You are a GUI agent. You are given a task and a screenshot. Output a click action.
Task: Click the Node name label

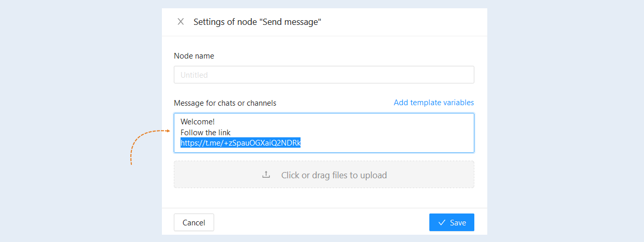coord(194,56)
